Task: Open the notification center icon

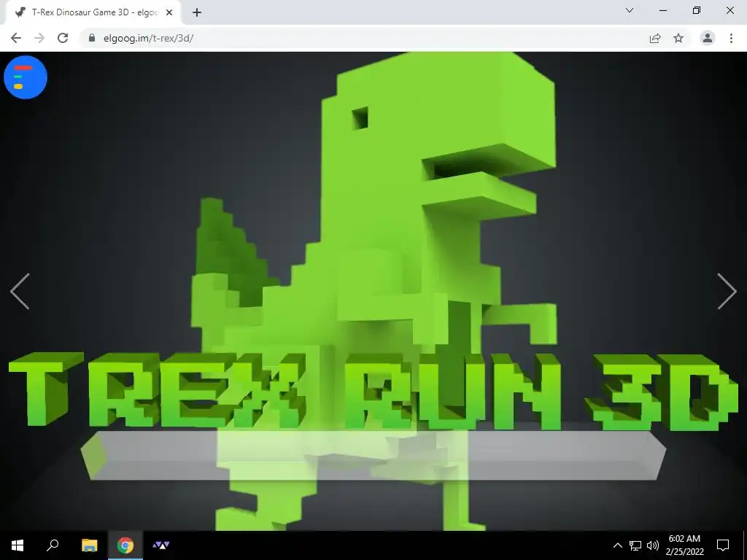Action: [x=723, y=545]
